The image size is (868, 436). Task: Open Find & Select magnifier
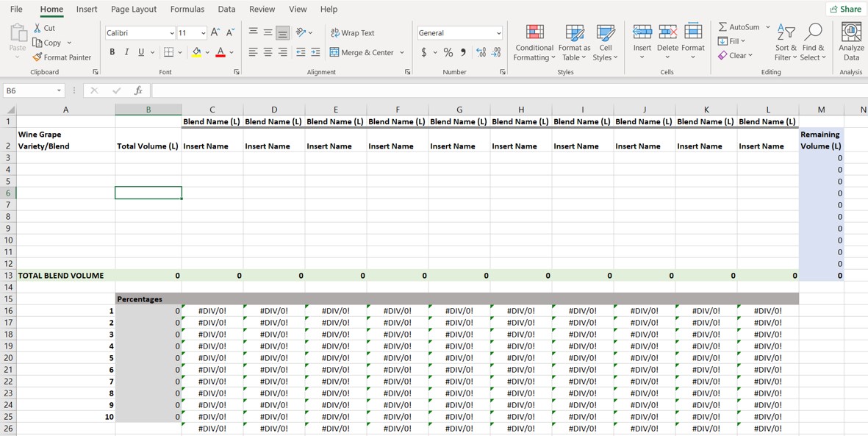click(813, 43)
